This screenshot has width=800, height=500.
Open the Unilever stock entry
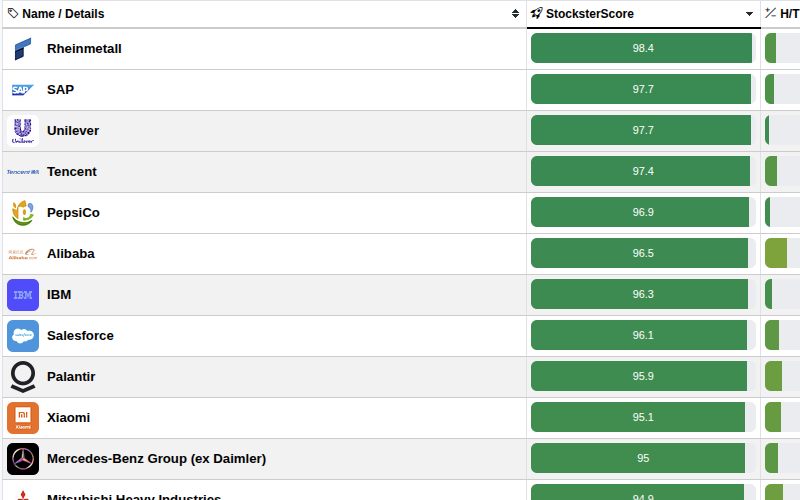point(73,131)
